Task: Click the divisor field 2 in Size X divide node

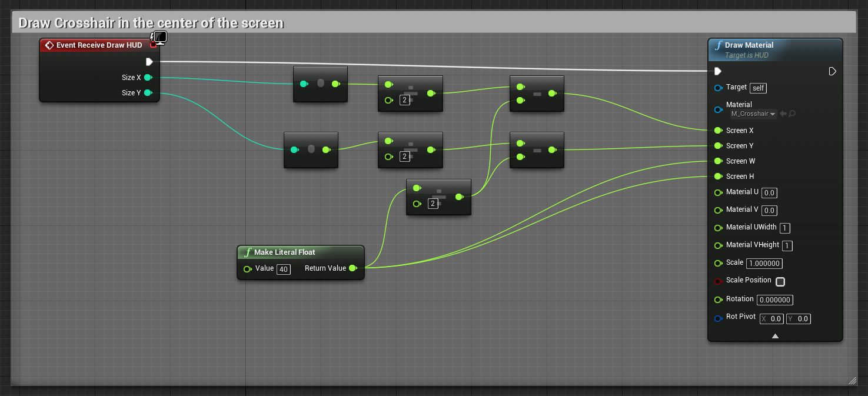Action: (405, 100)
